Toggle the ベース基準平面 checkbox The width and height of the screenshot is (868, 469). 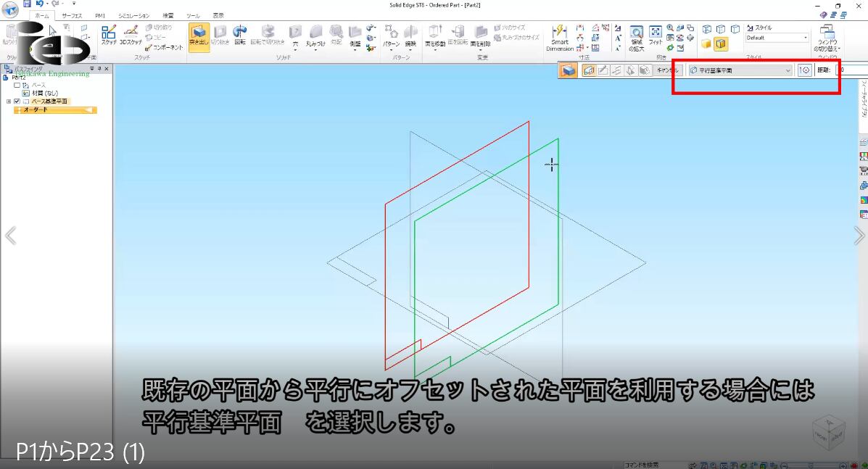tap(17, 101)
